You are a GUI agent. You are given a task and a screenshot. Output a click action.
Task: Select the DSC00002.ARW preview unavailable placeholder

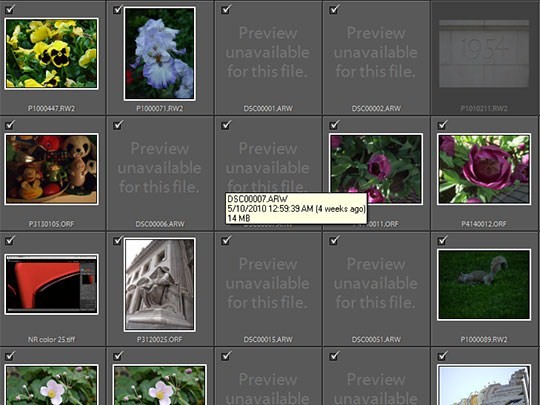[375, 52]
